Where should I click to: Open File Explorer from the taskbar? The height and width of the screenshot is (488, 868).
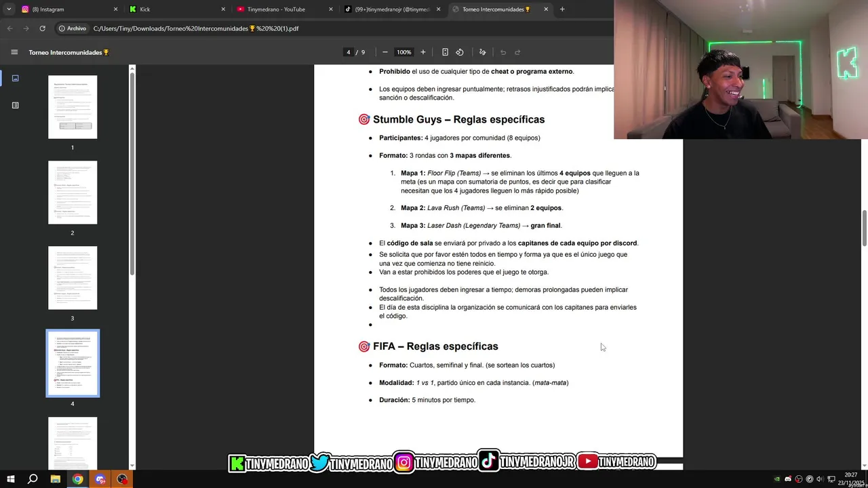[x=56, y=479]
